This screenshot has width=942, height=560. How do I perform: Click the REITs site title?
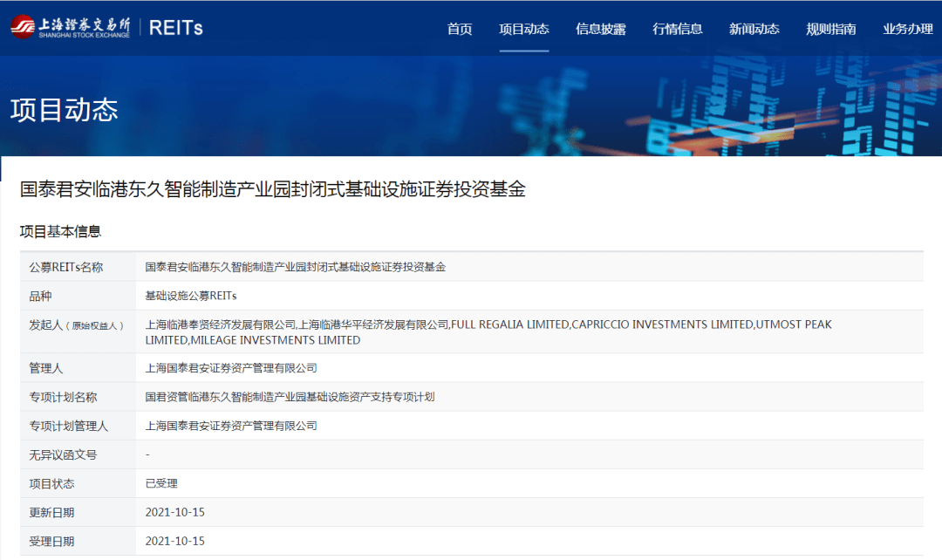(x=175, y=28)
